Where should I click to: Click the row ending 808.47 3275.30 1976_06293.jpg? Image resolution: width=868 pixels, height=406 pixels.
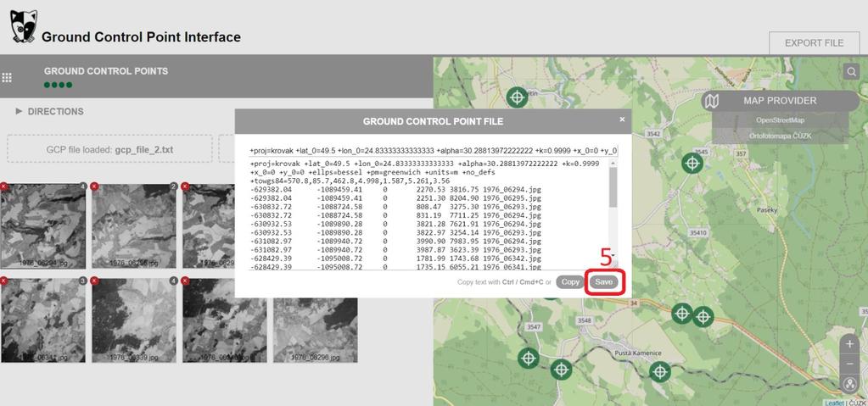[395, 206]
